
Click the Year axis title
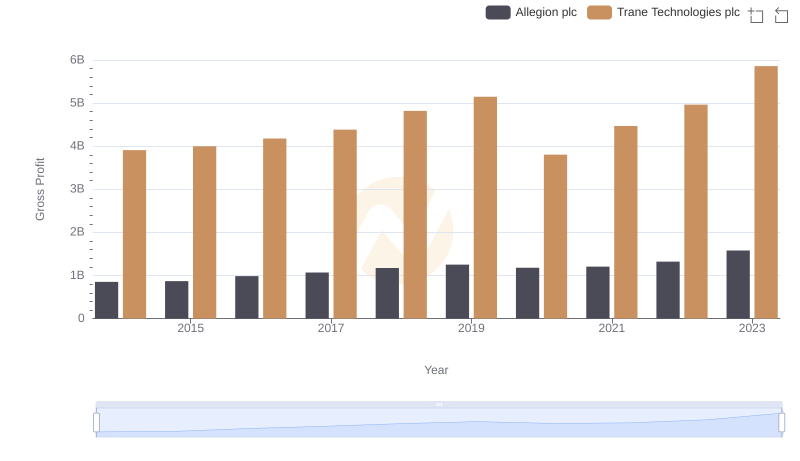(x=436, y=370)
